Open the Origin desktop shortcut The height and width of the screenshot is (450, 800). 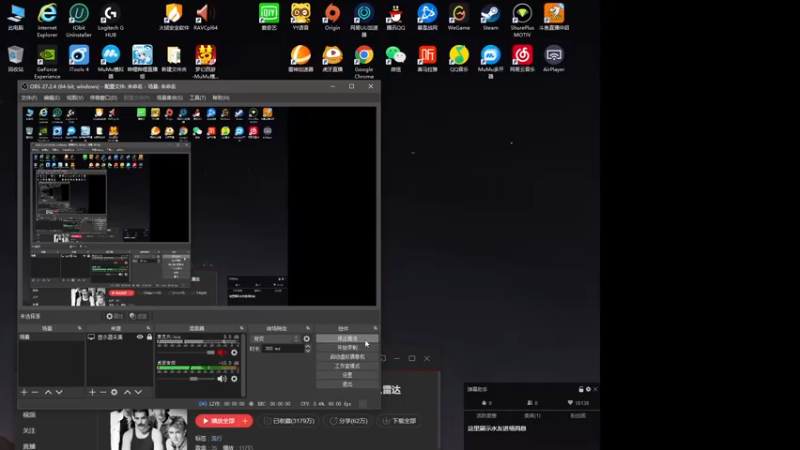click(332, 17)
